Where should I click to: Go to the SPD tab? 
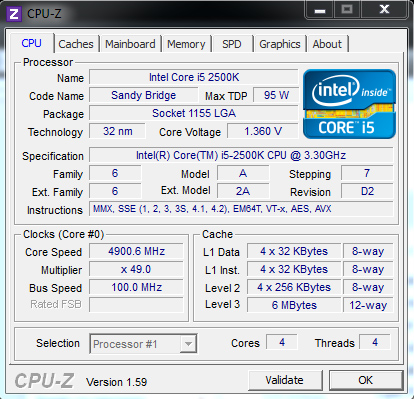(x=232, y=44)
